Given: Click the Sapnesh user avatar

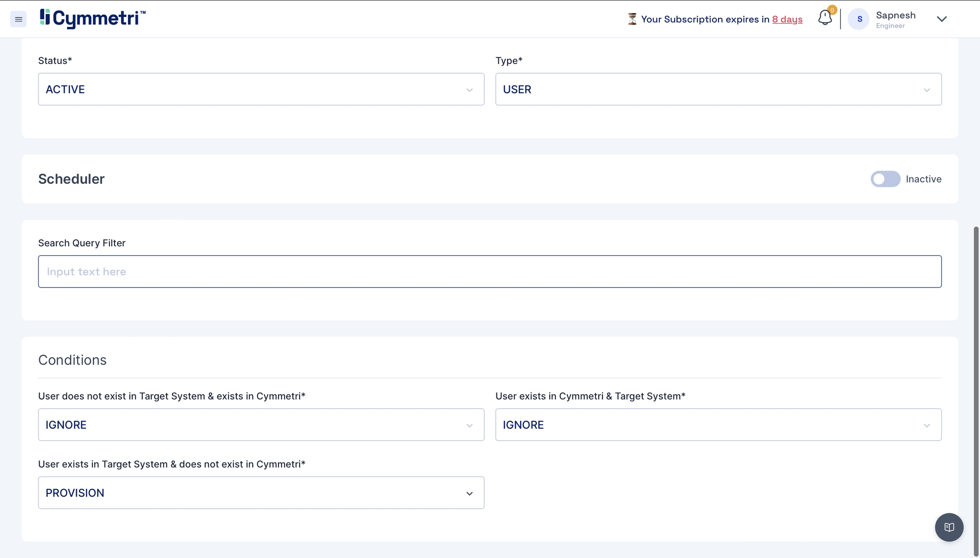Looking at the screenshot, I should tap(859, 19).
